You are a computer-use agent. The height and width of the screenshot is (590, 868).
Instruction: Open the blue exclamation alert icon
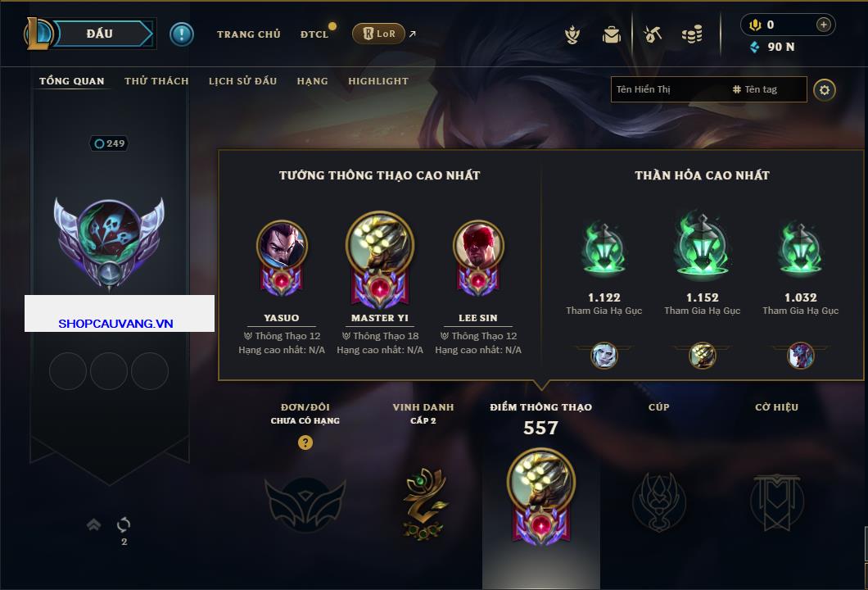point(182,34)
